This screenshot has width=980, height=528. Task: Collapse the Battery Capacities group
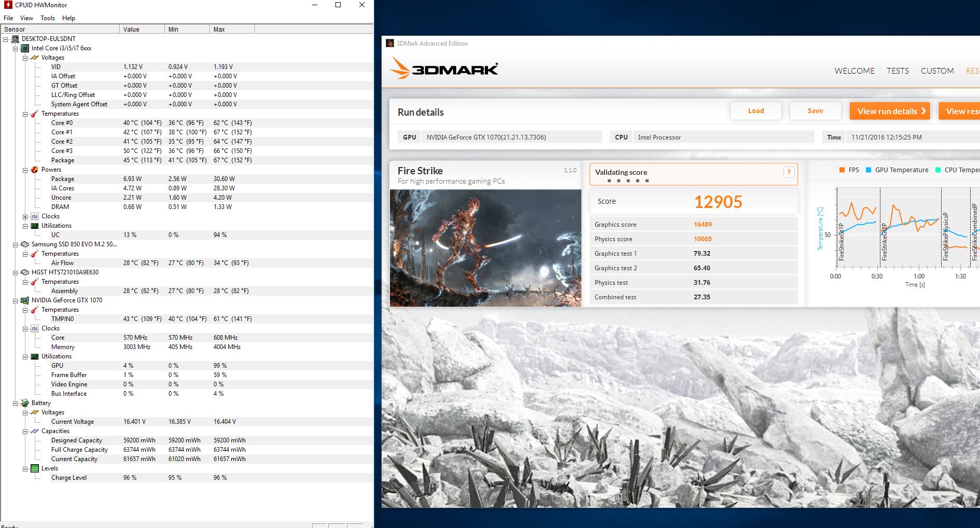coord(25,431)
